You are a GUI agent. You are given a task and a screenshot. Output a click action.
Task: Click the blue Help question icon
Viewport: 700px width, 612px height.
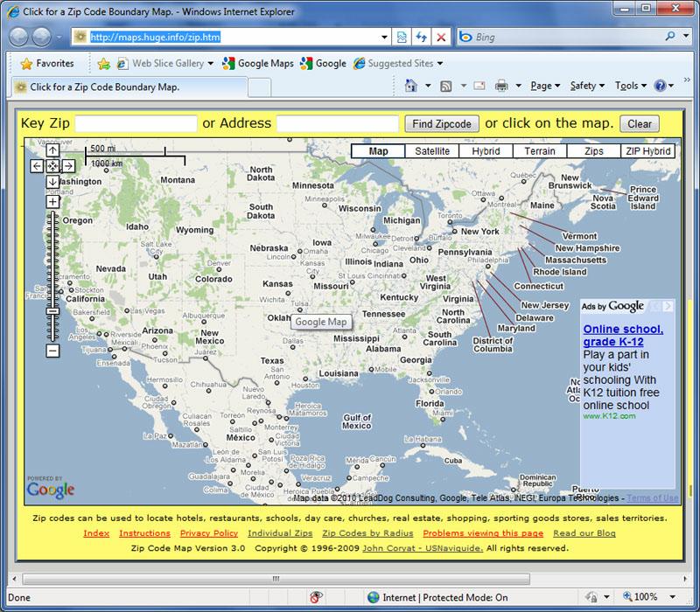pos(660,85)
